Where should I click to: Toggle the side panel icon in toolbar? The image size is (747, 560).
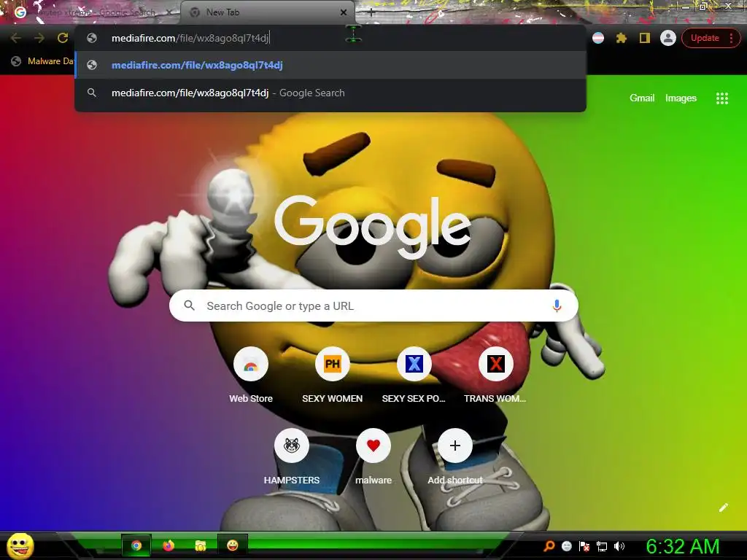(645, 38)
